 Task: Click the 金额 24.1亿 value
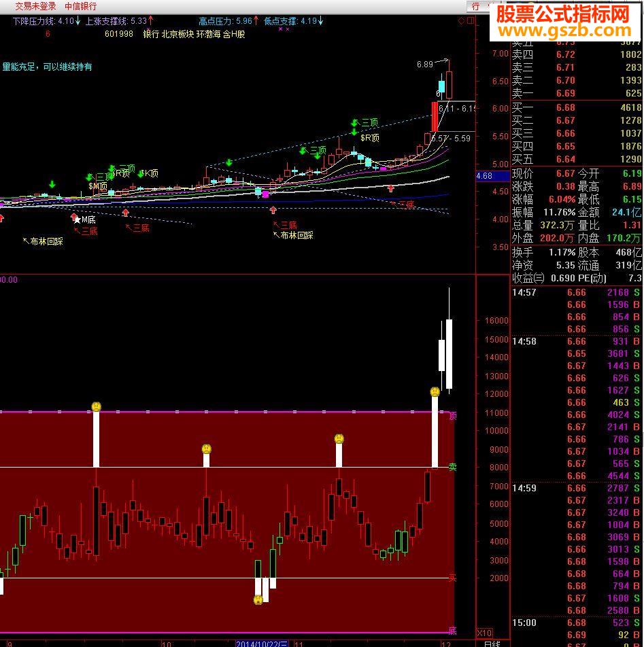pyautogui.click(x=627, y=213)
